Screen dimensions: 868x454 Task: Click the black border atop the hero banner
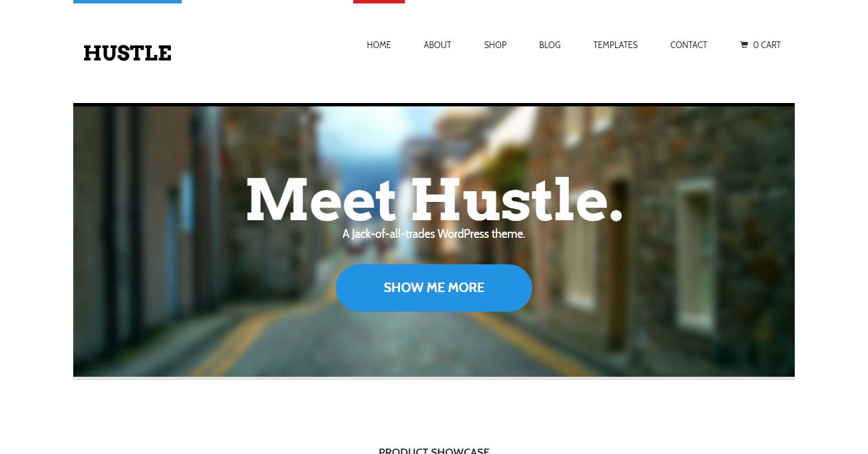coord(434,104)
